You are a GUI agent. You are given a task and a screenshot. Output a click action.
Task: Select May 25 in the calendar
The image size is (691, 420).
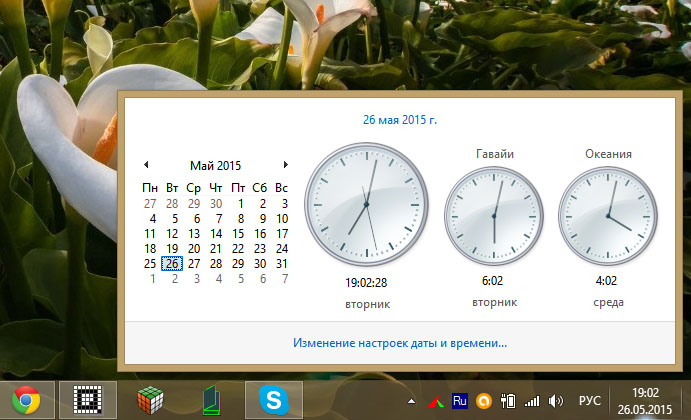point(150,264)
